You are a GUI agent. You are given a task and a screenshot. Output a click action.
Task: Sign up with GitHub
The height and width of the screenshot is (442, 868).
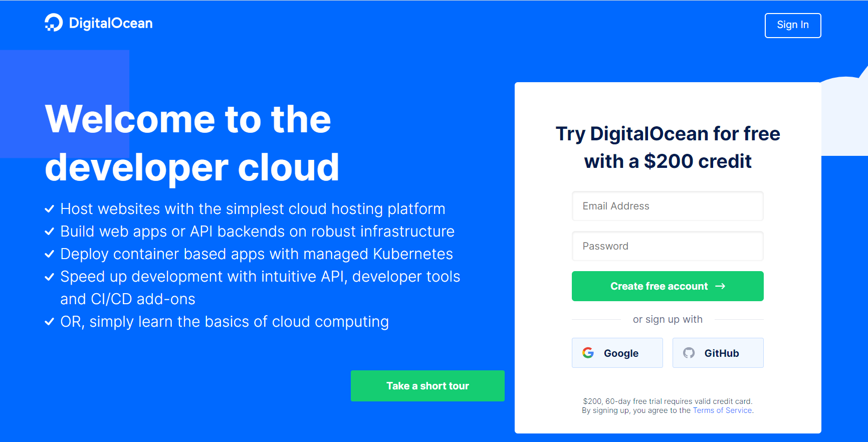coord(718,353)
